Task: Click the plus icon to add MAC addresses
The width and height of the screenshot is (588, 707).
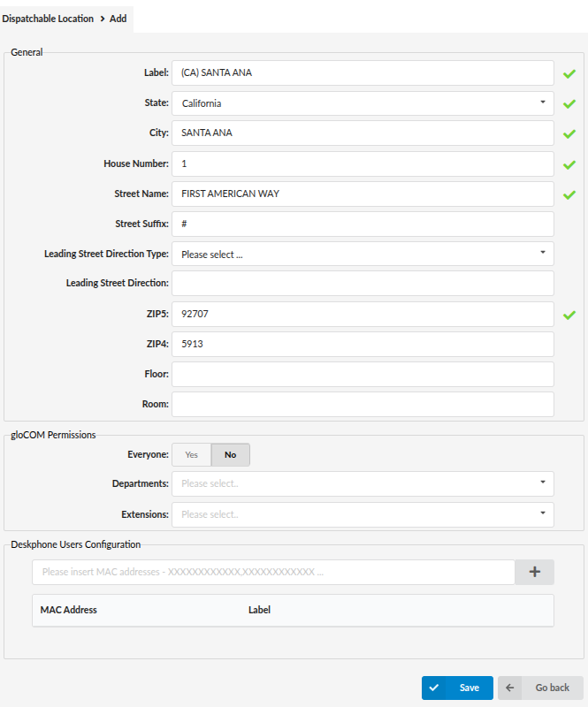Action: coord(534,572)
